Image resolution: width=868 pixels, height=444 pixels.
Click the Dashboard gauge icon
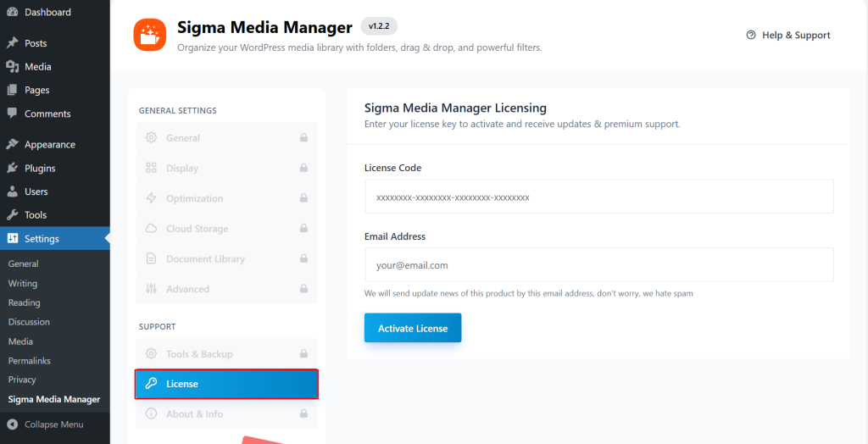[x=12, y=12]
